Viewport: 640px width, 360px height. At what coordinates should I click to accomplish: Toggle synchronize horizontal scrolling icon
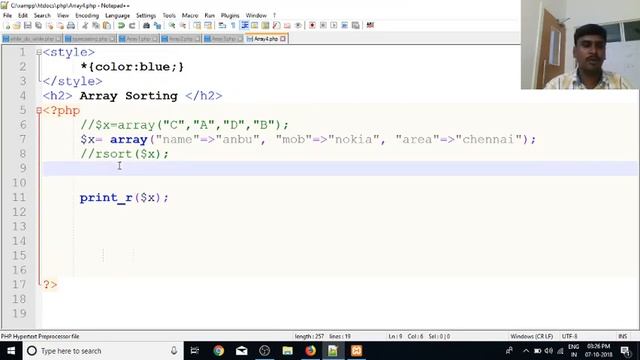(208, 26)
